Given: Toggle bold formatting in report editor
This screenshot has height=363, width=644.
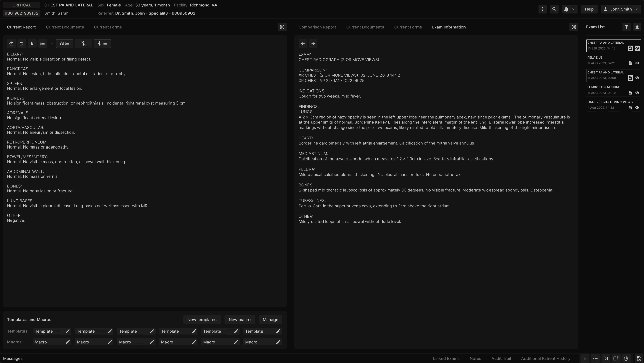Looking at the screenshot, I should 32,43.
